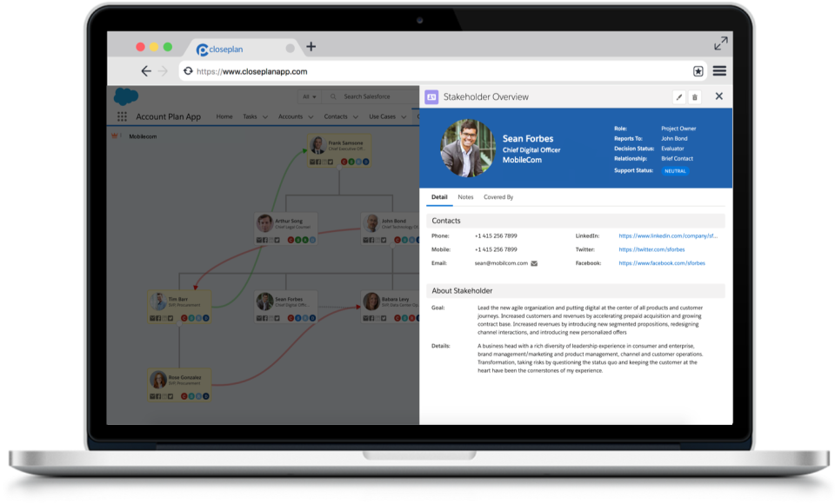Select the closeplan browser tab
The width and height of the screenshot is (835, 504).
(x=243, y=49)
